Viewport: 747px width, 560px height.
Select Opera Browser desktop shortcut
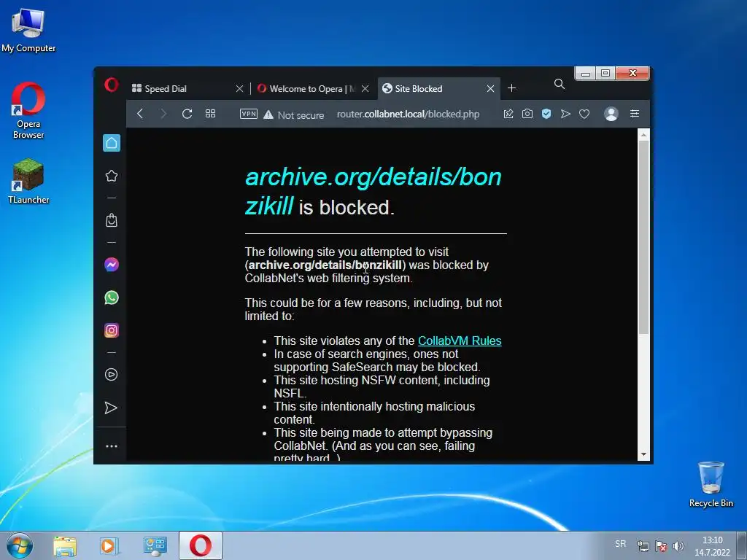[x=28, y=111]
